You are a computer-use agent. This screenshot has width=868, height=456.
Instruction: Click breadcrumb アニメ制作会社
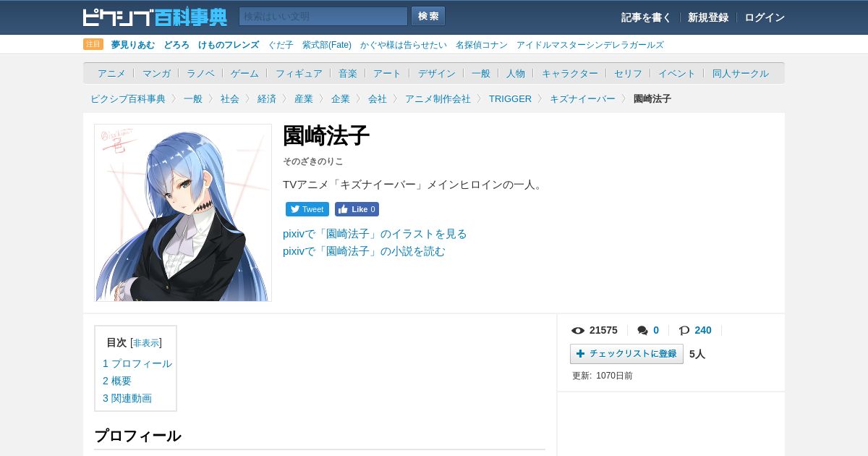(x=438, y=98)
